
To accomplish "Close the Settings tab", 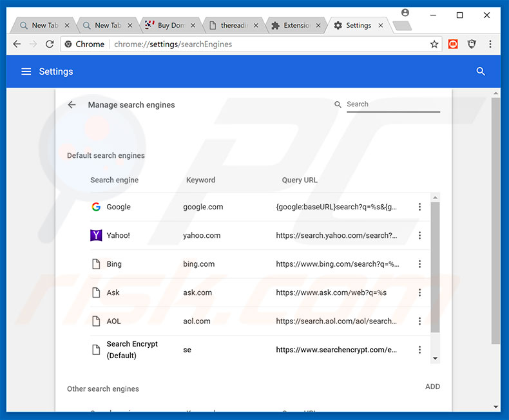I will click(381, 25).
